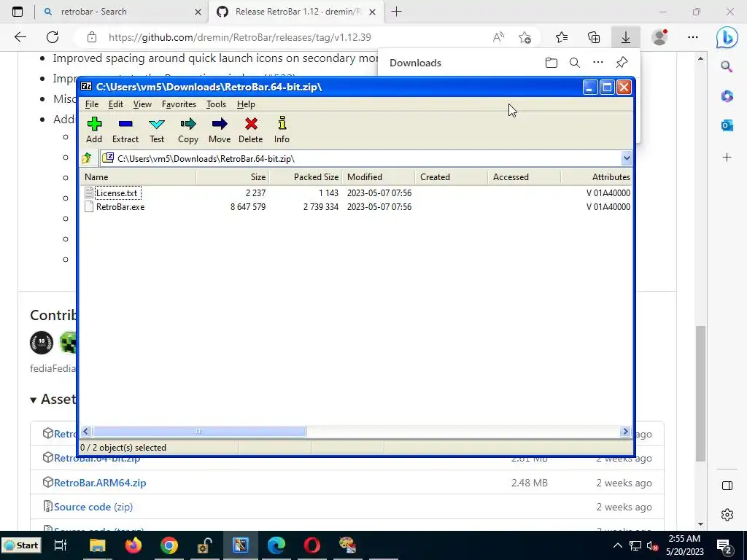The width and height of the screenshot is (747, 560).
Task: Close the Release RetroBar GitHub tab
Action: [x=373, y=12]
